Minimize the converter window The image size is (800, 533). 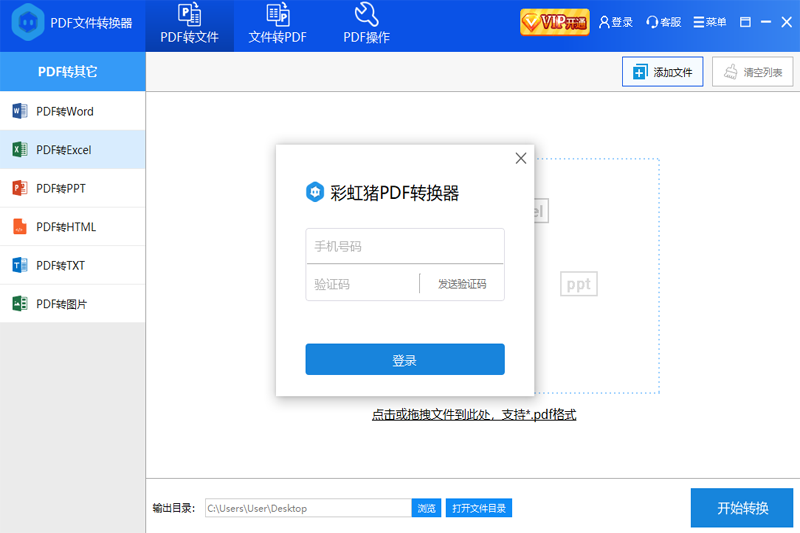point(766,22)
